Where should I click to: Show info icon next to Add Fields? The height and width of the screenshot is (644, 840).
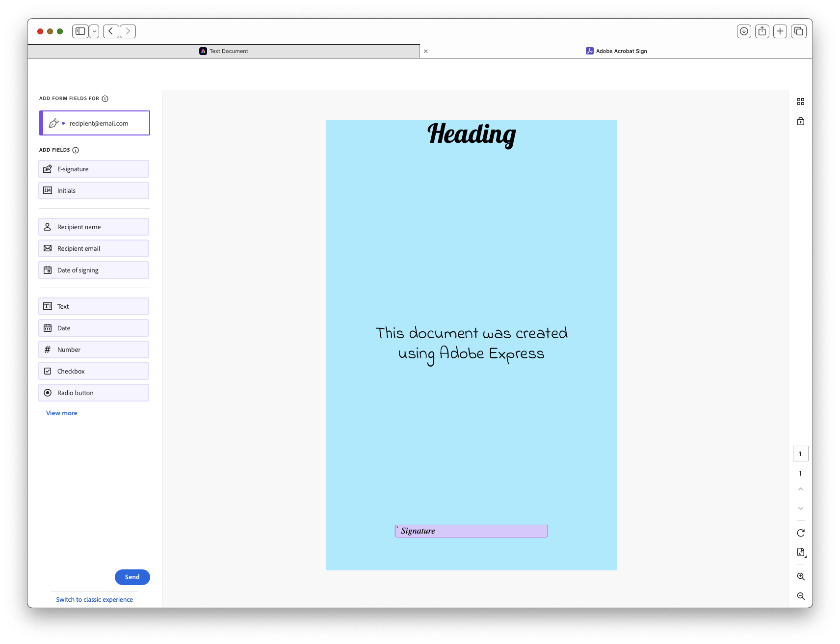(76, 150)
